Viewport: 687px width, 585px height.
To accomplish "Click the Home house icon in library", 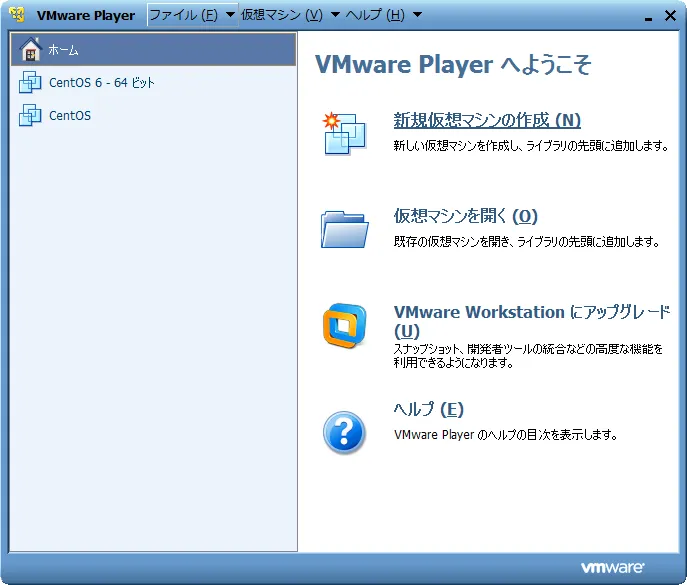I will pos(31,49).
